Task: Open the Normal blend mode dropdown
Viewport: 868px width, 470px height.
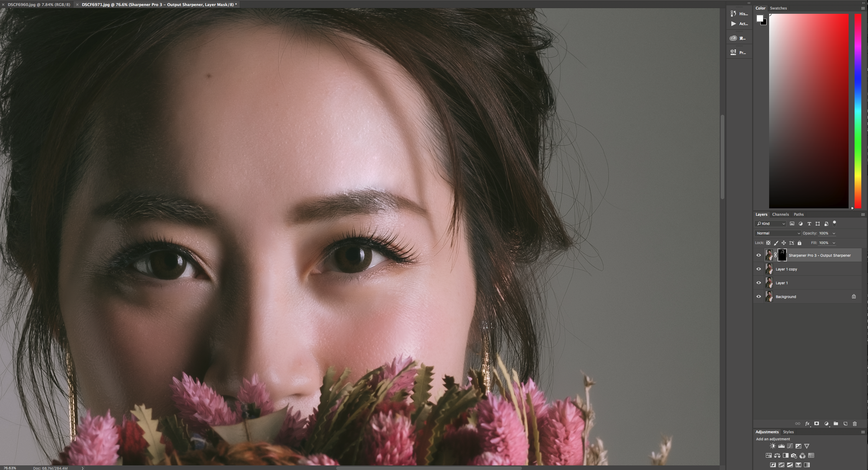Action: (x=778, y=233)
